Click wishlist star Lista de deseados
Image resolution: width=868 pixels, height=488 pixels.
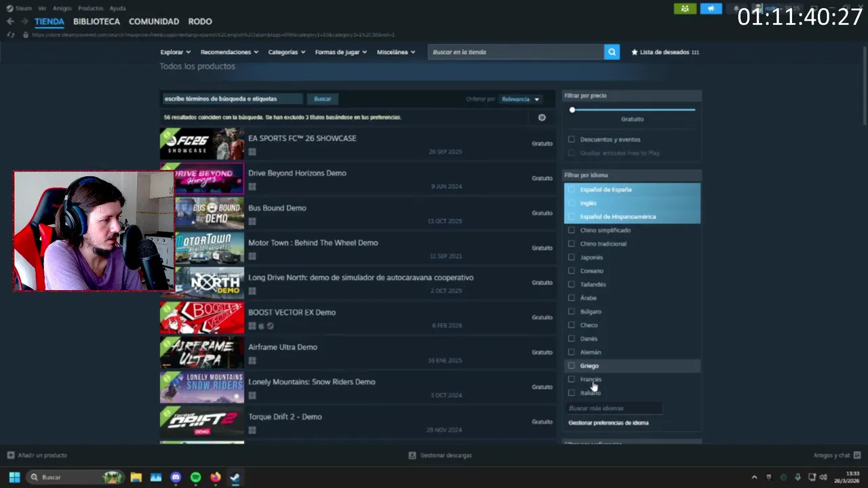[635, 52]
